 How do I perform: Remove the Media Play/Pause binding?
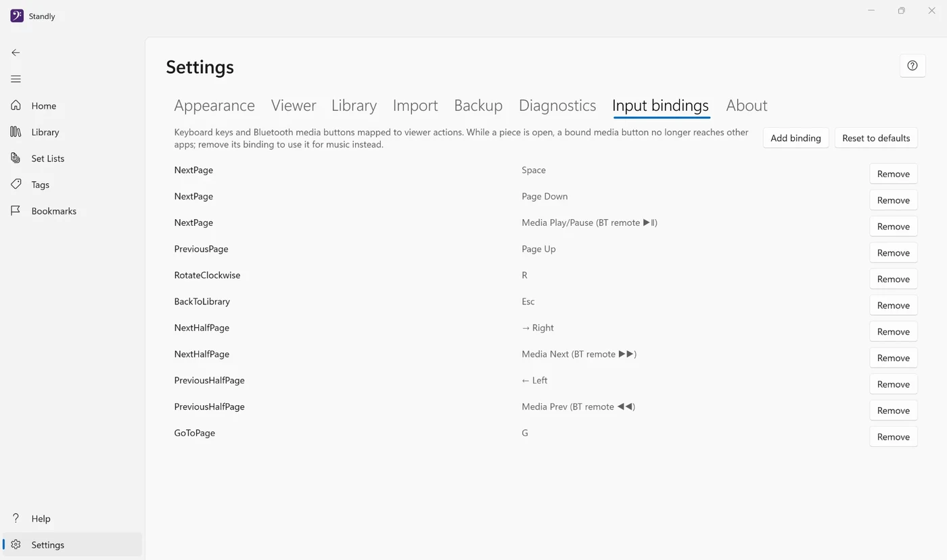coord(894,227)
